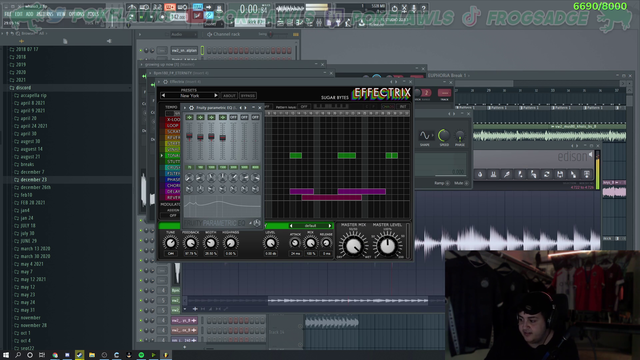Click Edison's scrub/wrench tool icon
Image resolution: width=640 pixels, height=360 pixels.
[507, 174]
